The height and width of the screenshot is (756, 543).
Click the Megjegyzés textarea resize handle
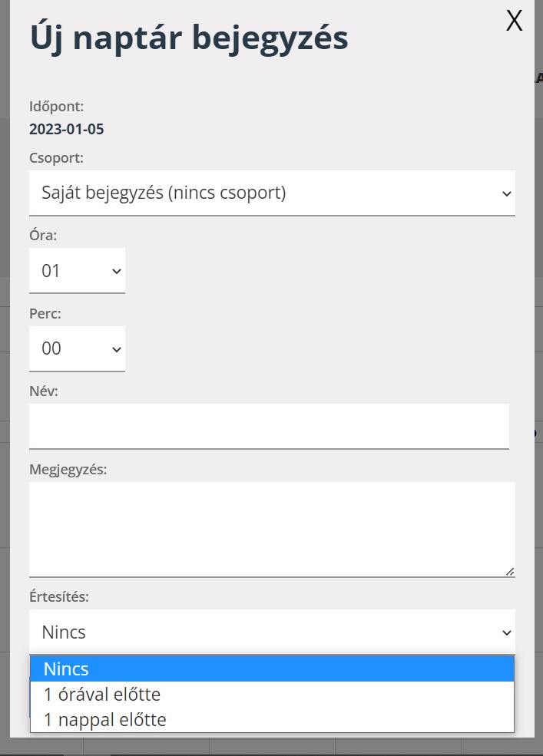pos(510,571)
